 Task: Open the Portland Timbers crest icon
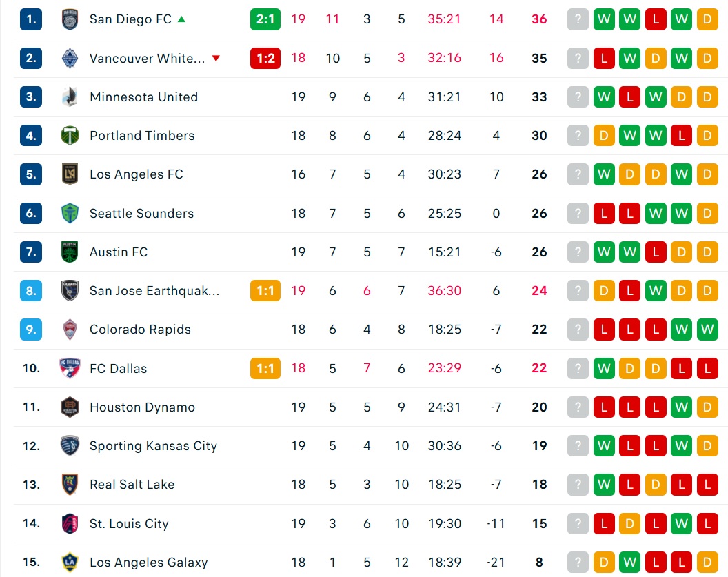pyautogui.click(x=70, y=136)
